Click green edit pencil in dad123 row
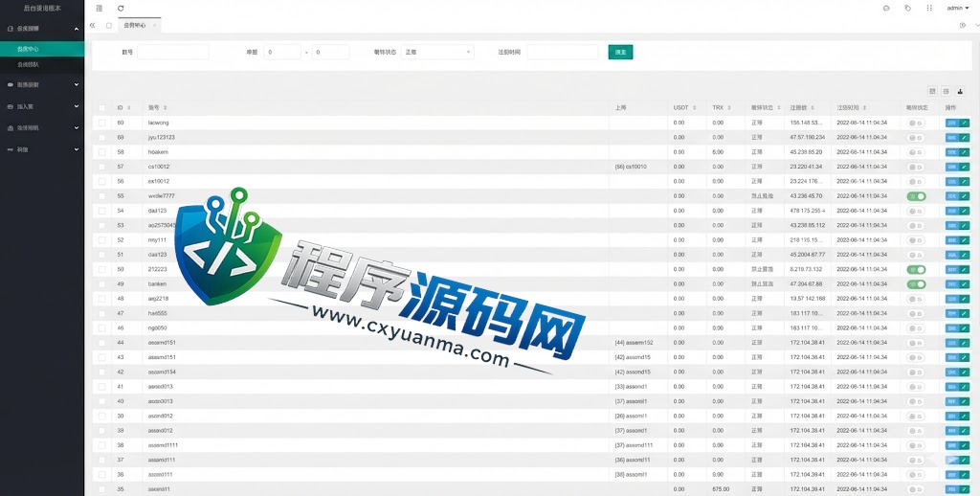 (964, 211)
